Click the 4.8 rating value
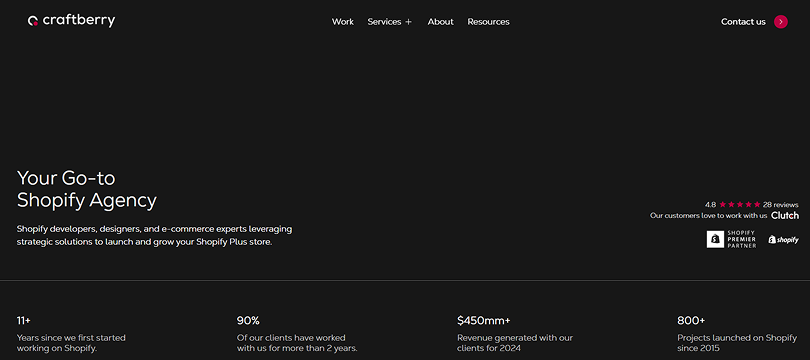The image size is (810, 360). [x=710, y=205]
